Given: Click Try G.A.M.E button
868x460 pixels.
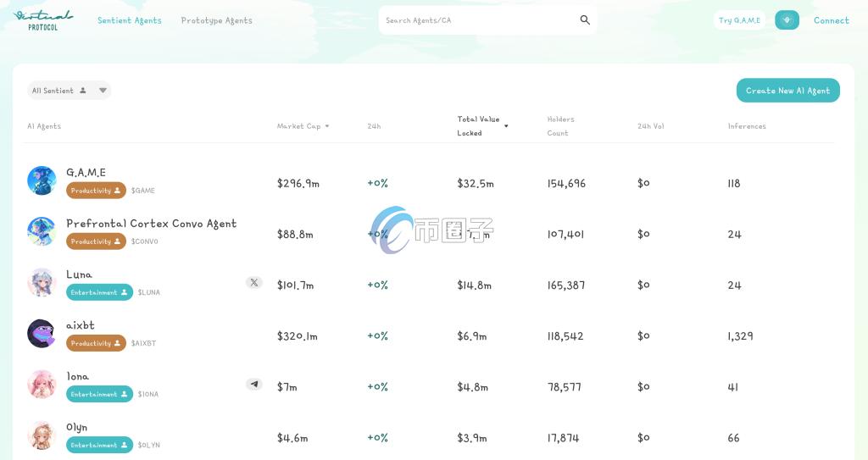Looking at the screenshot, I should [x=739, y=20].
